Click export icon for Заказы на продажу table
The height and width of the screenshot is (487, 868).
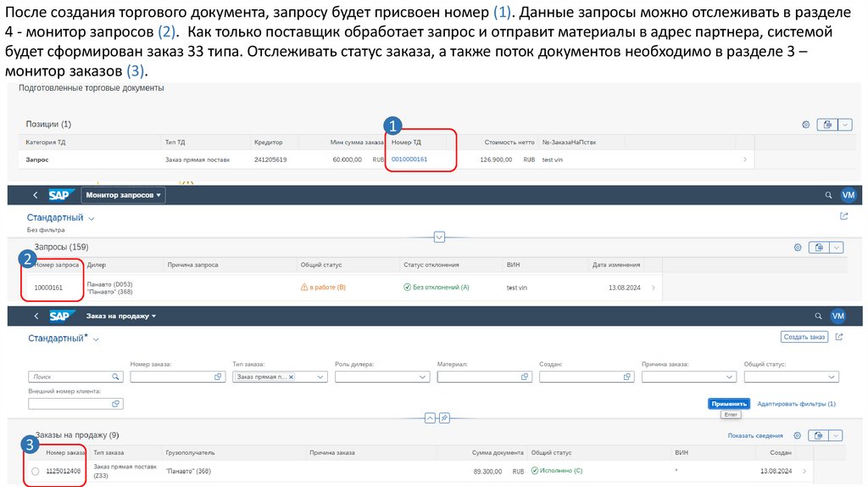point(818,435)
